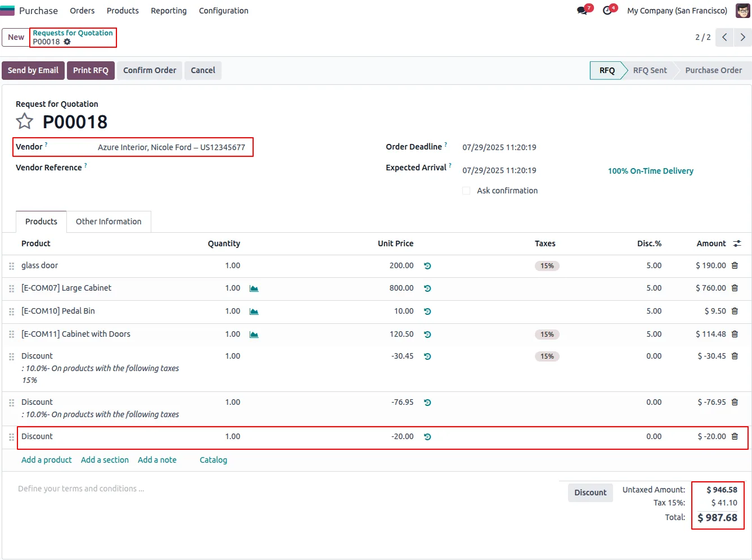Go back to Requests for Quotation breadcrumb
Screen dimensions: 752x560
tap(73, 33)
